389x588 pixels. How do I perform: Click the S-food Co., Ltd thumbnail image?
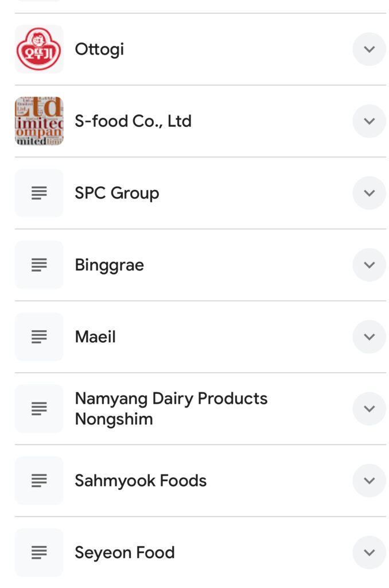pyautogui.click(x=39, y=121)
